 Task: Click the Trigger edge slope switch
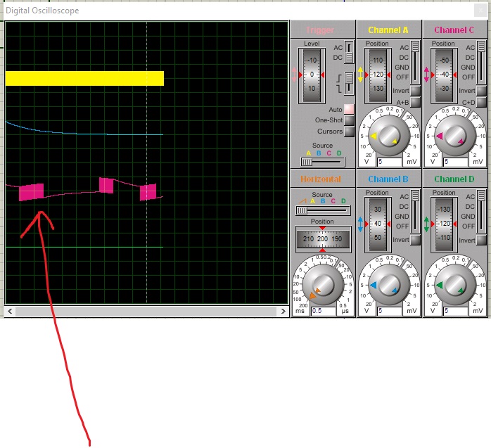[349, 83]
